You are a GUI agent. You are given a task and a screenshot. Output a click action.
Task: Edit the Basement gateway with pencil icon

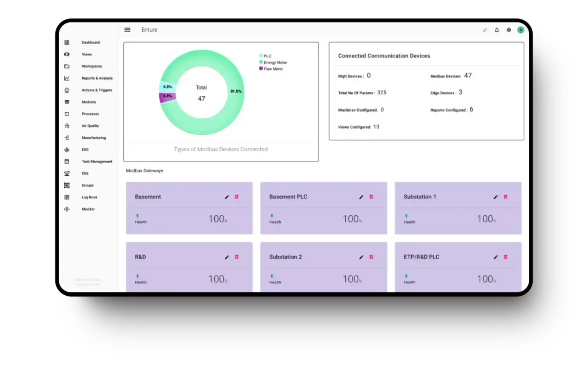pyautogui.click(x=227, y=197)
